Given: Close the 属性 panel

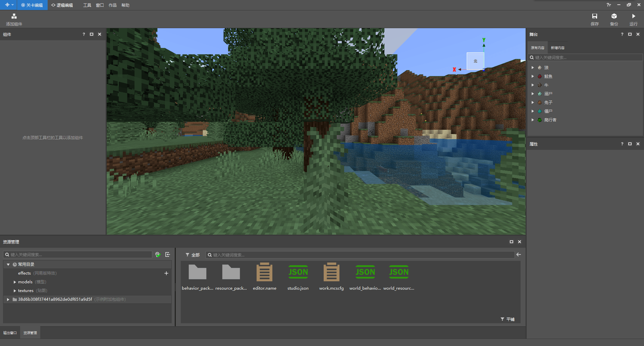Looking at the screenshot, I should 638,144.
